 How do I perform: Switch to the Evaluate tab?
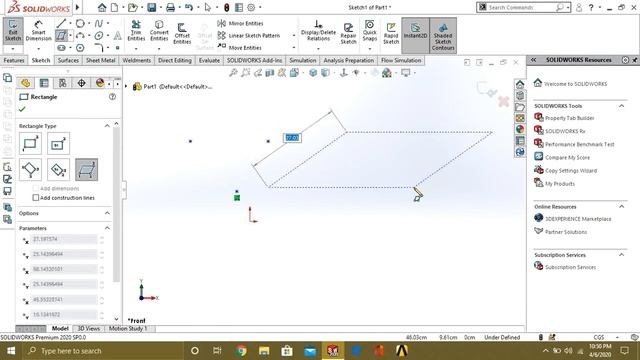click(209, 60)
